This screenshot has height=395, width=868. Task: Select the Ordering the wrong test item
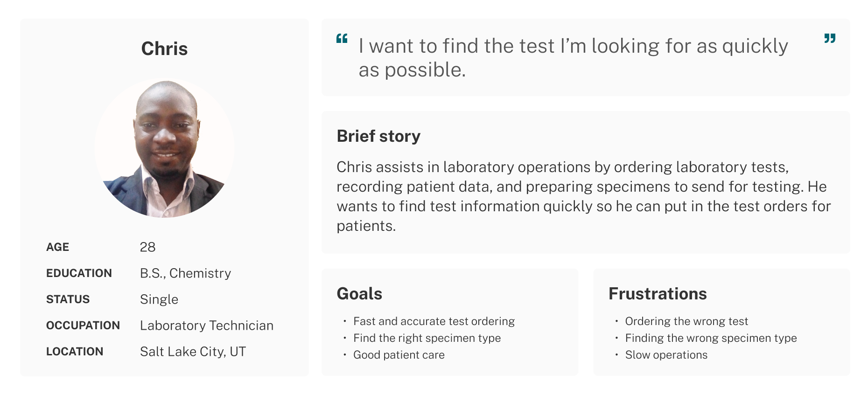686,321
